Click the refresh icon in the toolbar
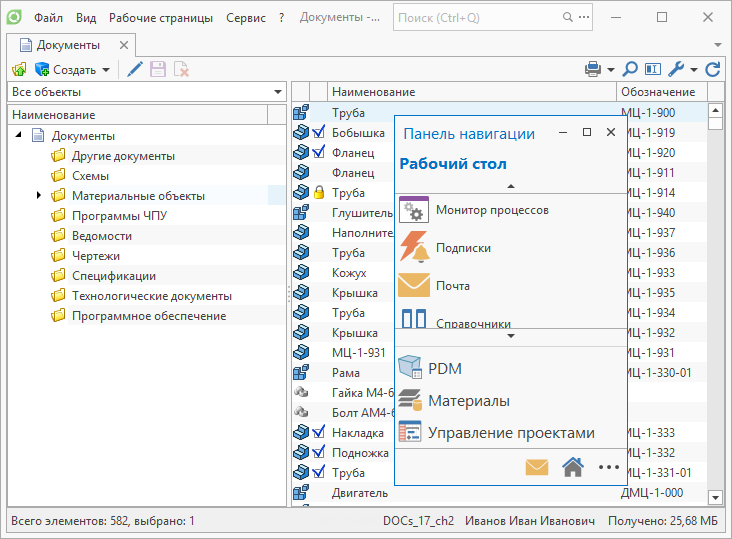Screen dimensions: 732x539 [x=713, y=70]
